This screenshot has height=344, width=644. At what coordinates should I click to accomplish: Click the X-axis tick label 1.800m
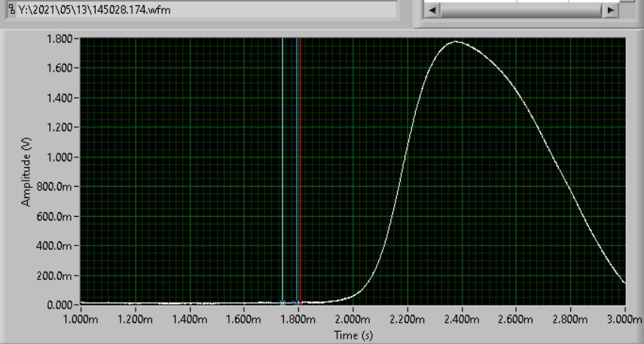pyautogui.click(x=298, y=319)
